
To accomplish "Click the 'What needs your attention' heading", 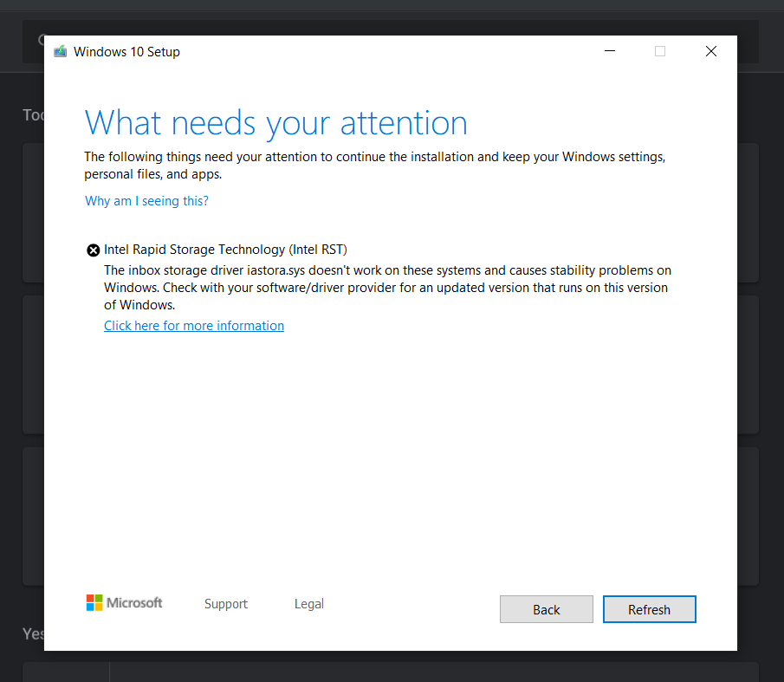I will pos(275,123).
